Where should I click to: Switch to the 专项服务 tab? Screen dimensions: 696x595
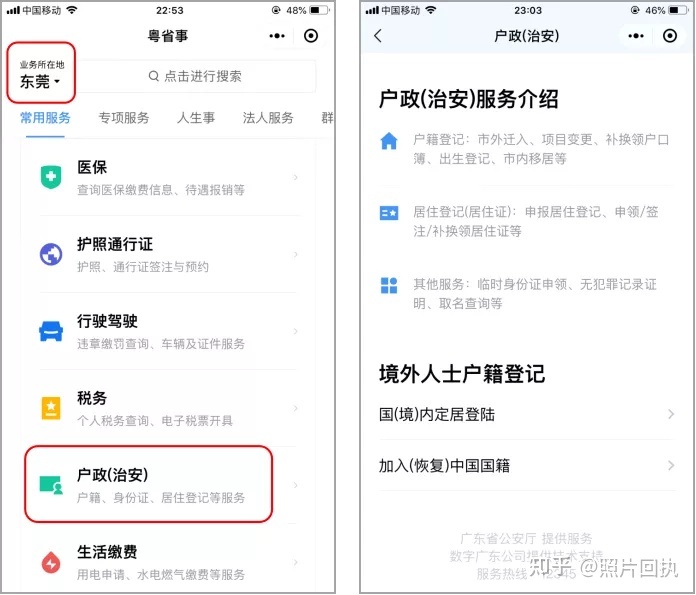tap(124, 118)
